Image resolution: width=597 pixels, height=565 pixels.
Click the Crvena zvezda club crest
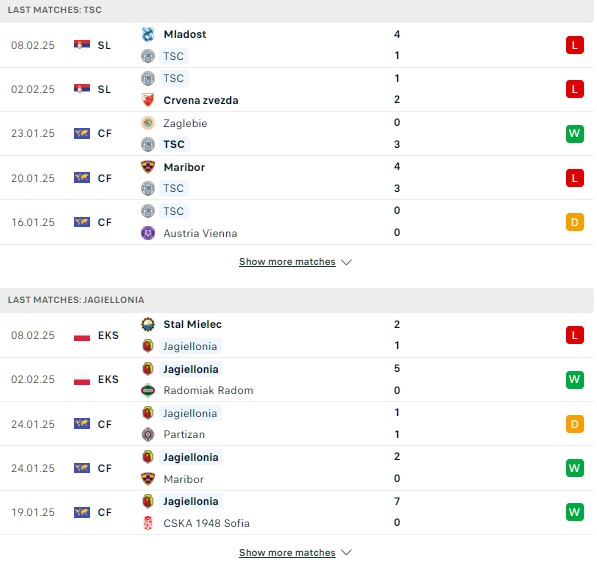pyautogui.click(x=148, y=100)
